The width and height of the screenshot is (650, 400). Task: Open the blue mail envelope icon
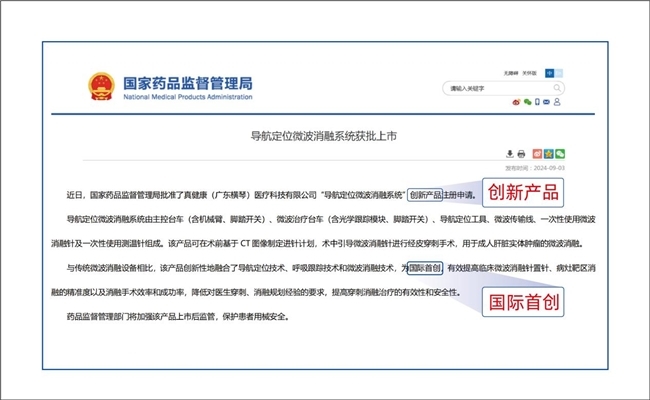[x=546, y=102]
